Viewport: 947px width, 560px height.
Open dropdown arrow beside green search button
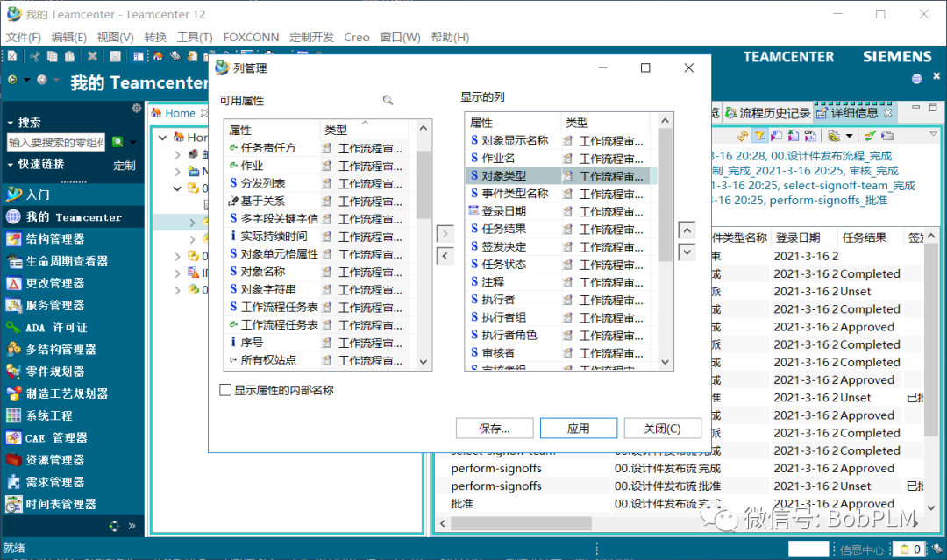[133, 143]
